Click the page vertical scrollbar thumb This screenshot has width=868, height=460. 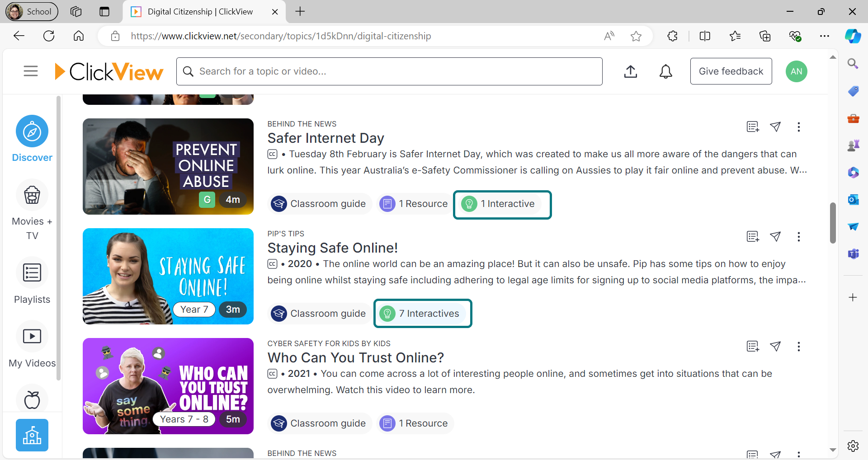(833, 223)
